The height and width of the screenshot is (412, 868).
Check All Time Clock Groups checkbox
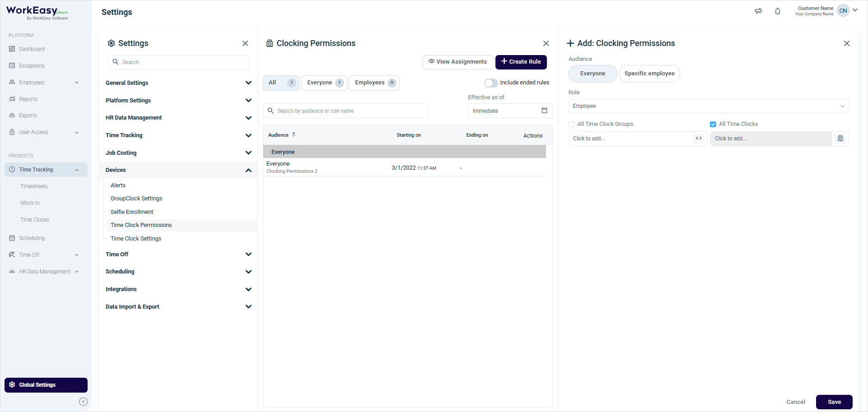572,124
